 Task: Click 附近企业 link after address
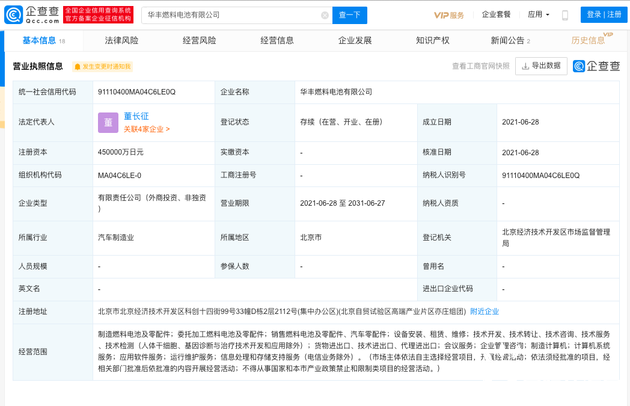pyautogui.click(x=485, y=312)
